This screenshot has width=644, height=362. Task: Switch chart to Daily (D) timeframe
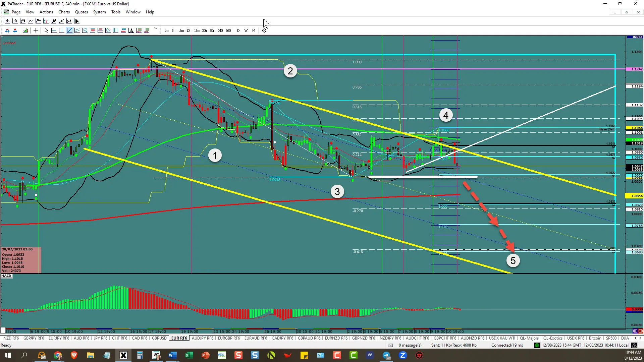pyautogui.click(x=238, y=31)
